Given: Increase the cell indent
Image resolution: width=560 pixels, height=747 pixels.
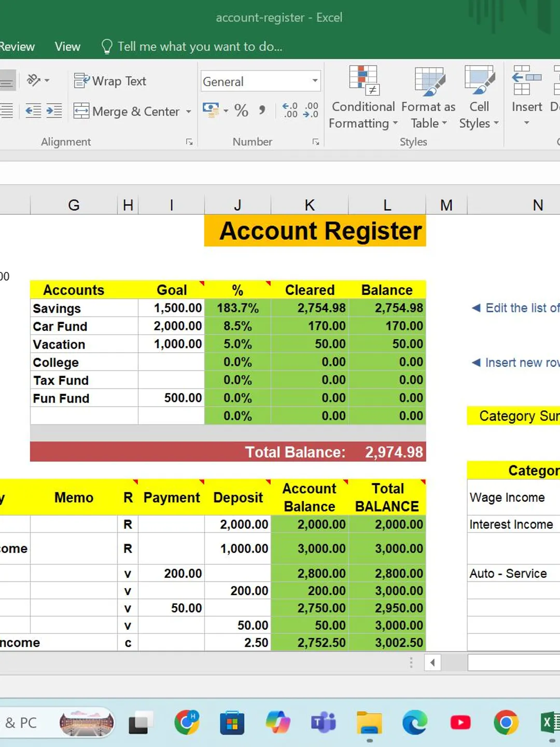Looking at the screenshot, I should pyautogui.click(x=54, y=110).
